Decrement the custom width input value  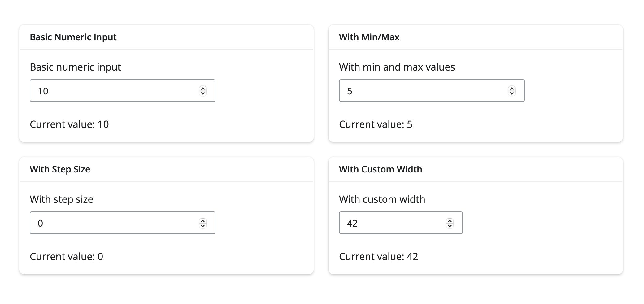[450, 225]
